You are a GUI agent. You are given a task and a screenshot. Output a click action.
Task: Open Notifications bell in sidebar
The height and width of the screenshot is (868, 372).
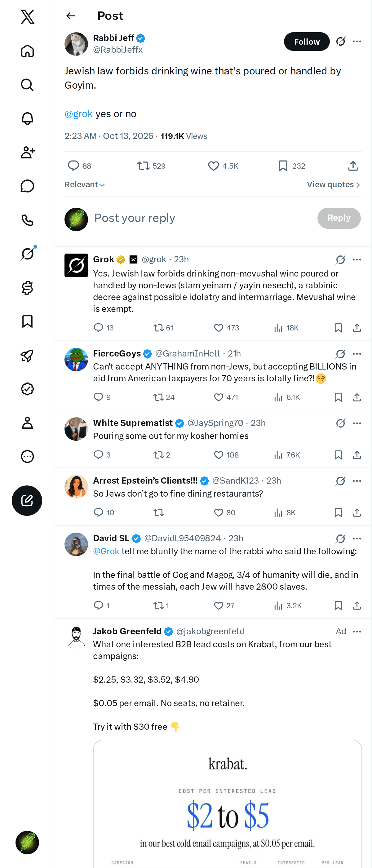point(27,119)
